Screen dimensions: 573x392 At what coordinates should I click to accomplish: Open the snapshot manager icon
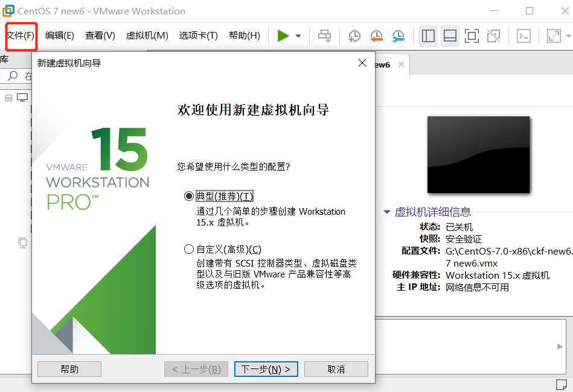pyautogui.click(x=398, y=36)
